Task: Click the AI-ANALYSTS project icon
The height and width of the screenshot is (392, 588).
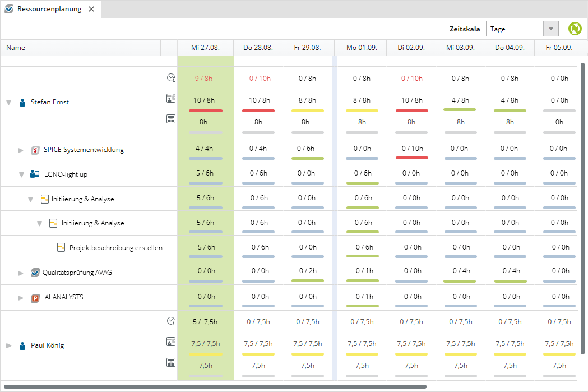Action: [35, 297]
